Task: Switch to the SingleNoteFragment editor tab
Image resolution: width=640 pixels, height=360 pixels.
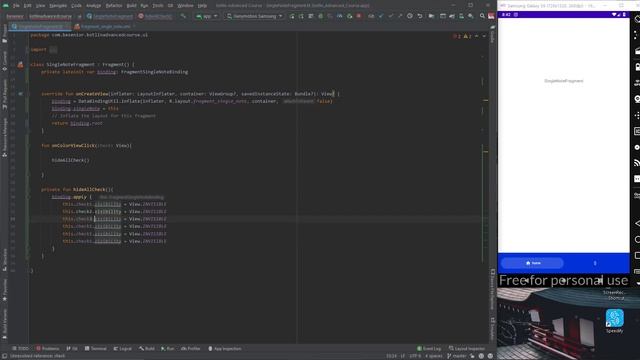Action: click(40, 27)
